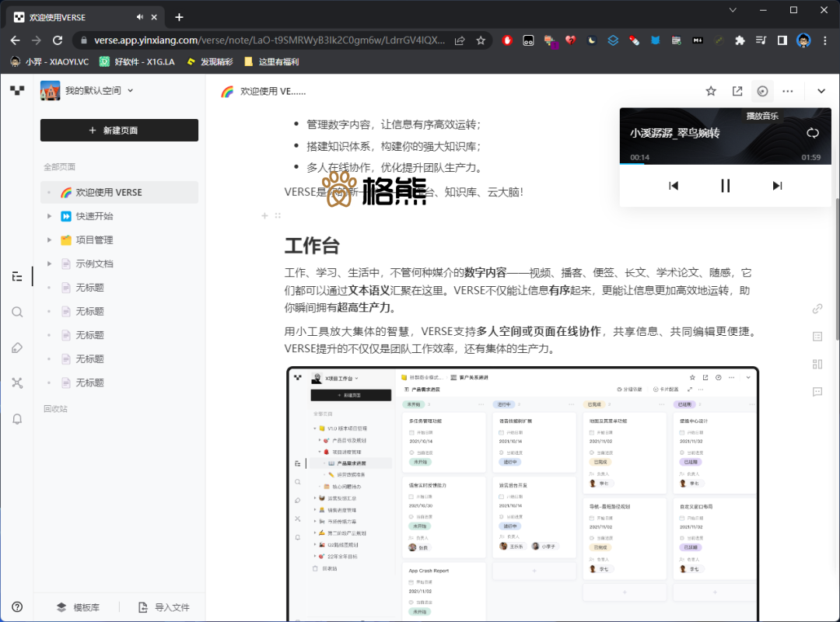
Task: Go back in browser history
Action: point(15,40)
